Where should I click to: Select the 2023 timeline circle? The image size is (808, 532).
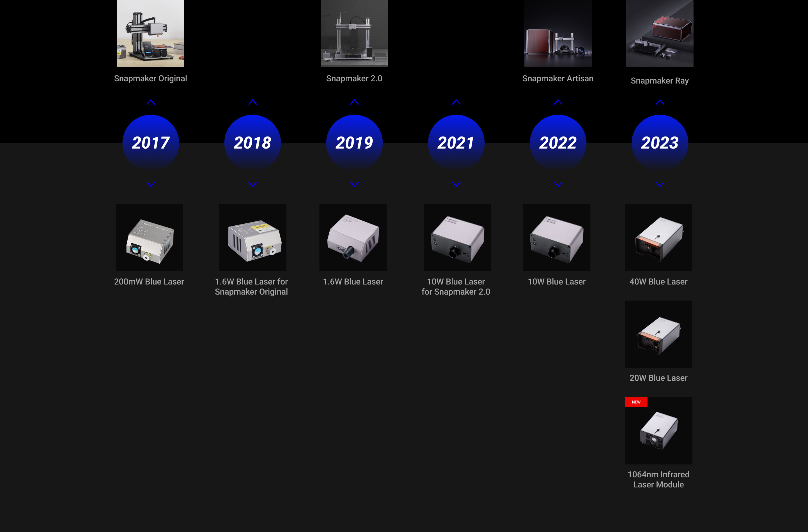pyautogui.click(x=660, y=143)
